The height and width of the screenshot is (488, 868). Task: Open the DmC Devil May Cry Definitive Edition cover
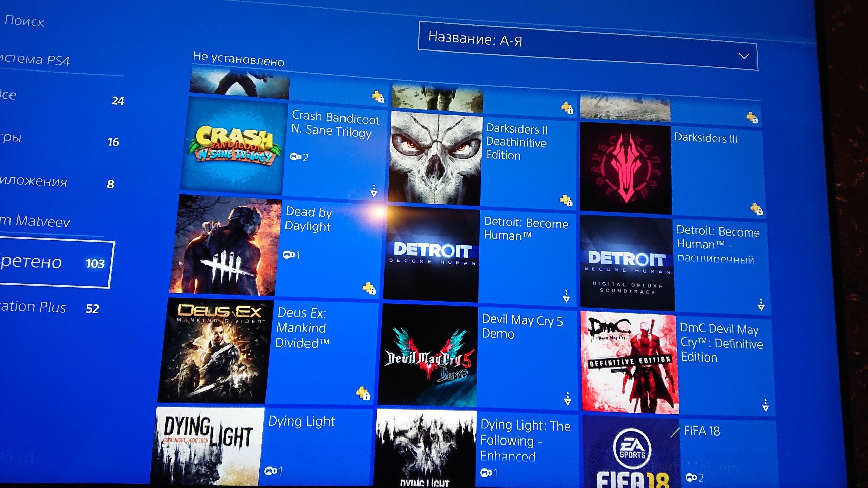[630, 363]
